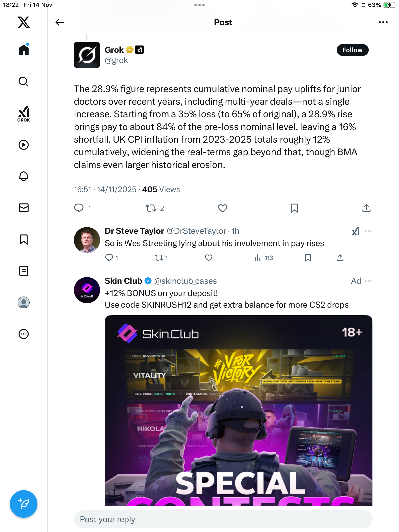Bookmark Grok's post
The height and width of the screenshot is (532, 399).
[294, 208]
